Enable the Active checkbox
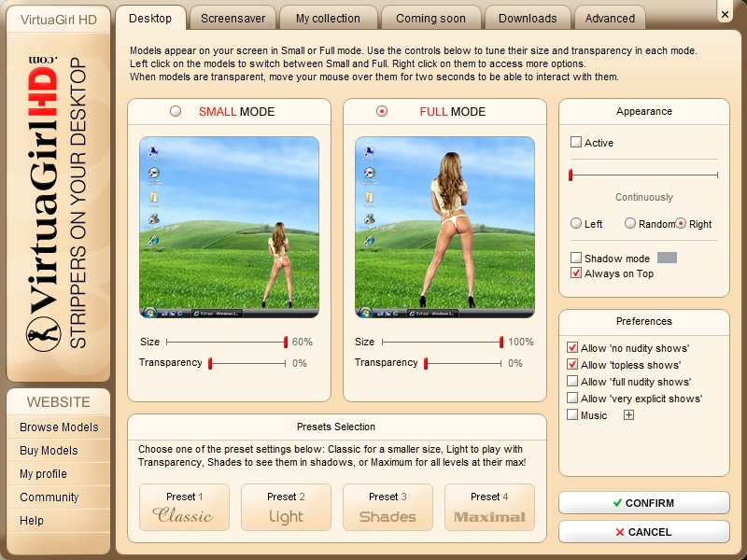The height and width of the screenshot is (560, 747). [x=576, y=142]
